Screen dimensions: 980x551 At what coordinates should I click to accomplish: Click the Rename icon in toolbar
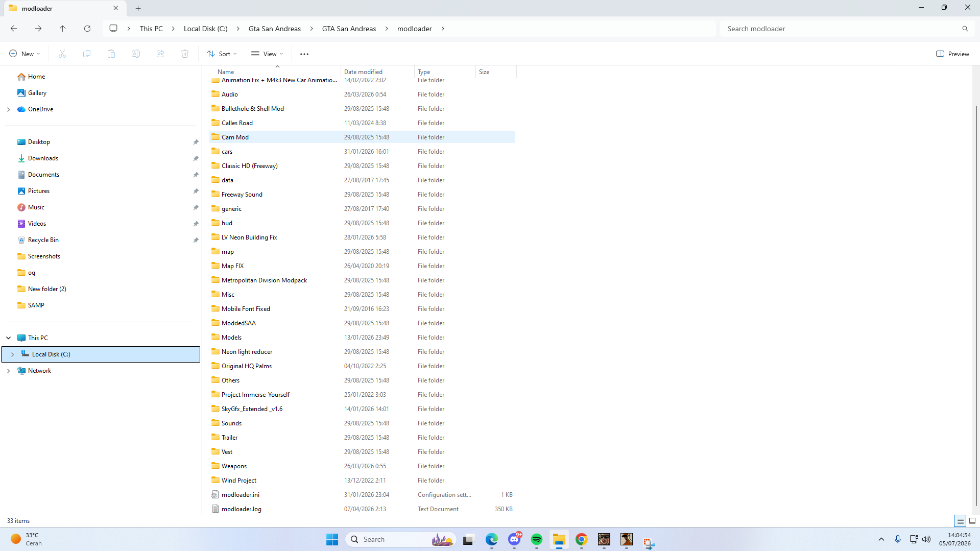[136, 54]
